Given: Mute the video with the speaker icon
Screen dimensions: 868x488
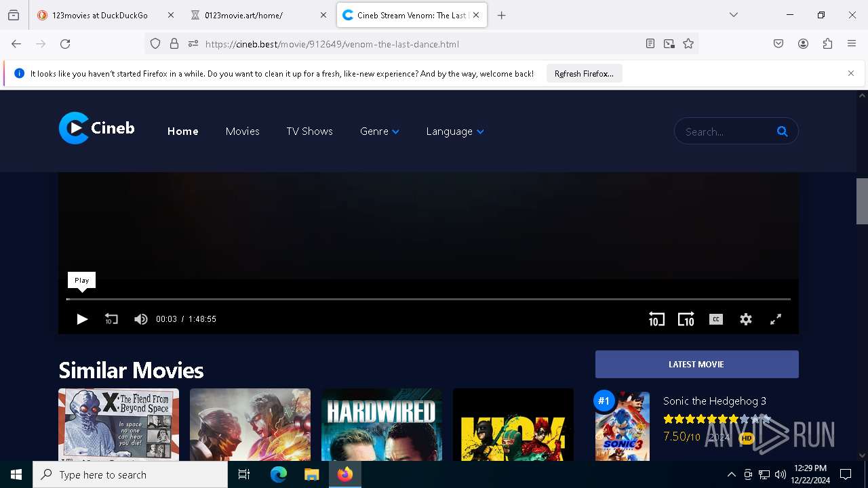Looking at the screenshot, I should click(x=141, y=319).
